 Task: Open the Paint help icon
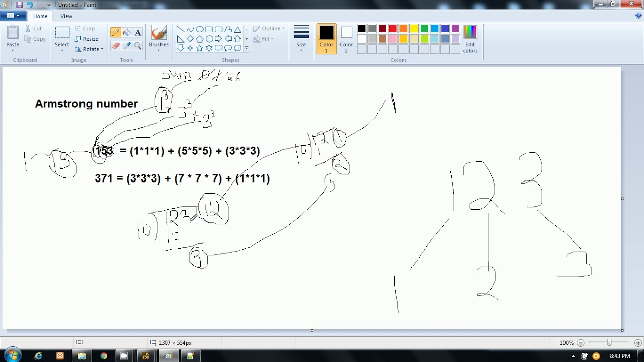(639, 16)
